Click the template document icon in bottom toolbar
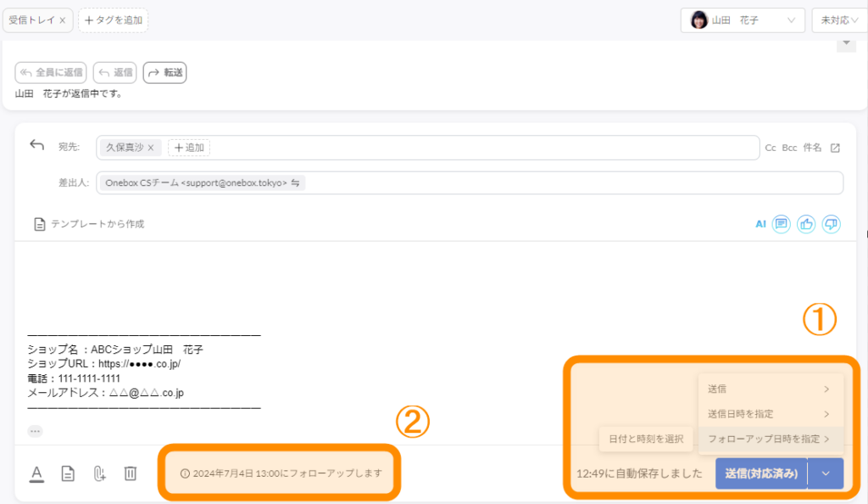 [68, 473]
